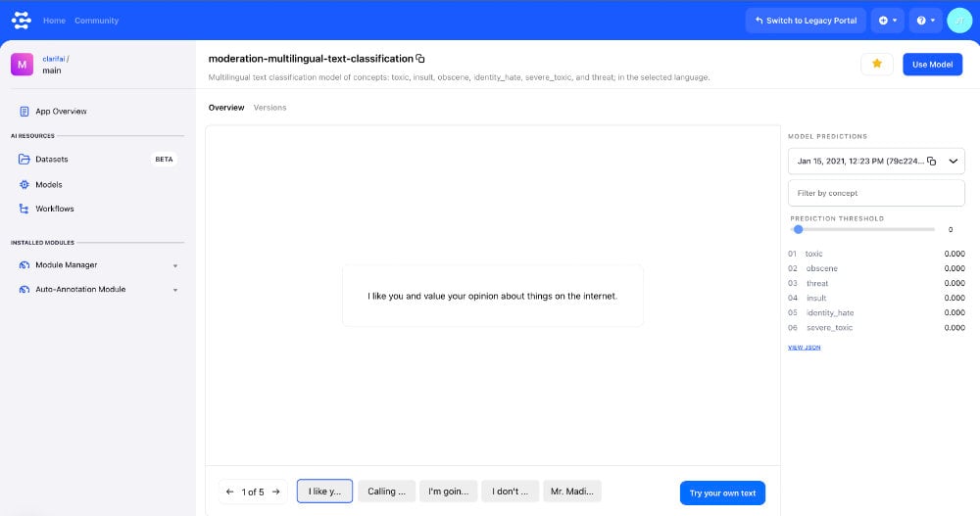Click the Filter by concept field
Viewport: 980px width, 516px height.
click(876, 193)
